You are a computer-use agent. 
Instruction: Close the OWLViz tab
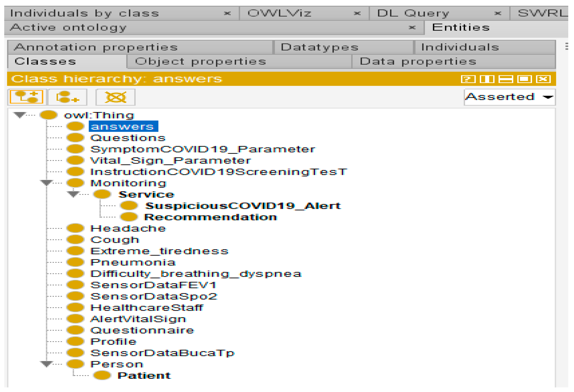click(x=357, y=13)
